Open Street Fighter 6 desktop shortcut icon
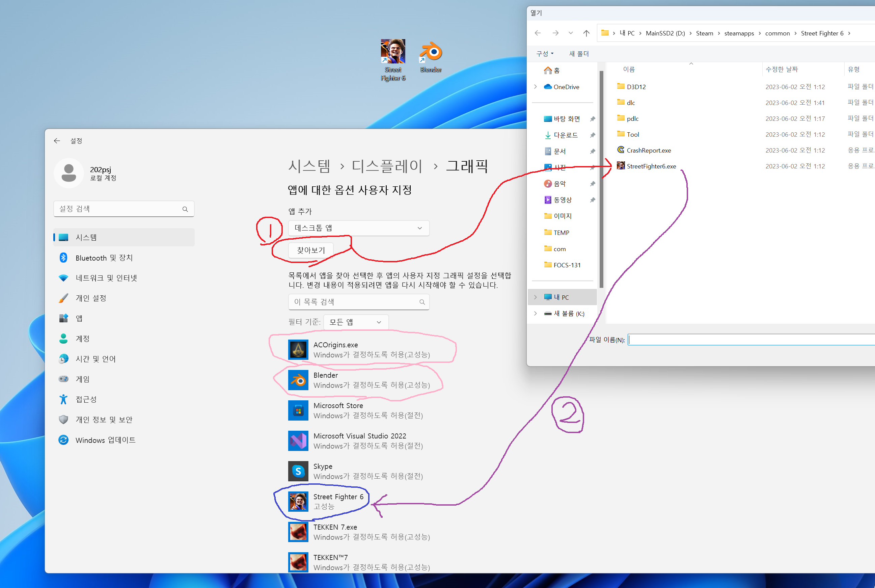This screenshot has height=588, width=875. (x=392, y=51)
